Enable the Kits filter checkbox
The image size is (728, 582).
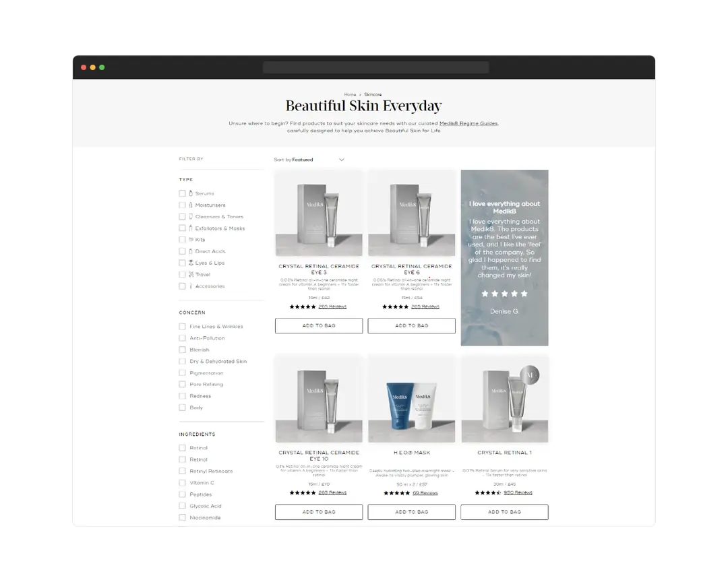182,240
